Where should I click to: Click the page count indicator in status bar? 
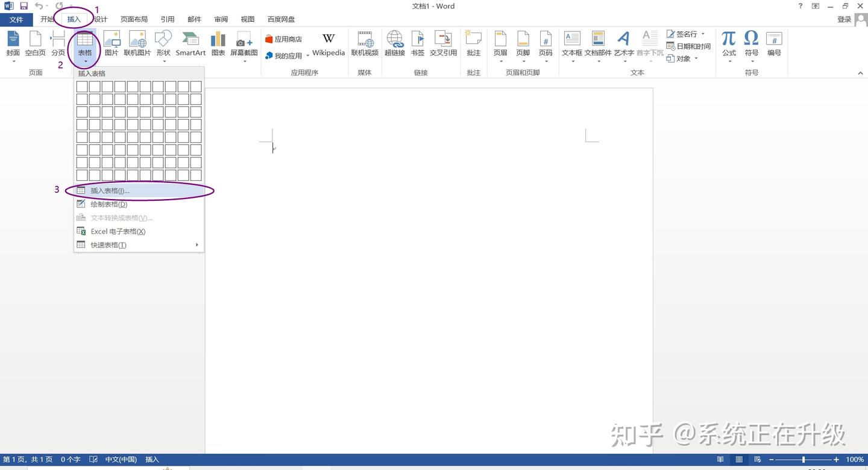coord(28,460)
